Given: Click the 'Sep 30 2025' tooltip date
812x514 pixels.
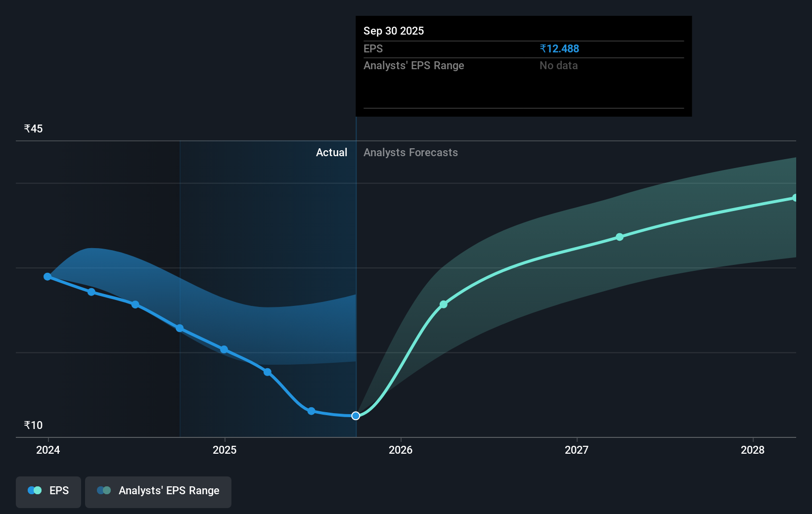Looking at the screenshot, I should tap(394, 31).
